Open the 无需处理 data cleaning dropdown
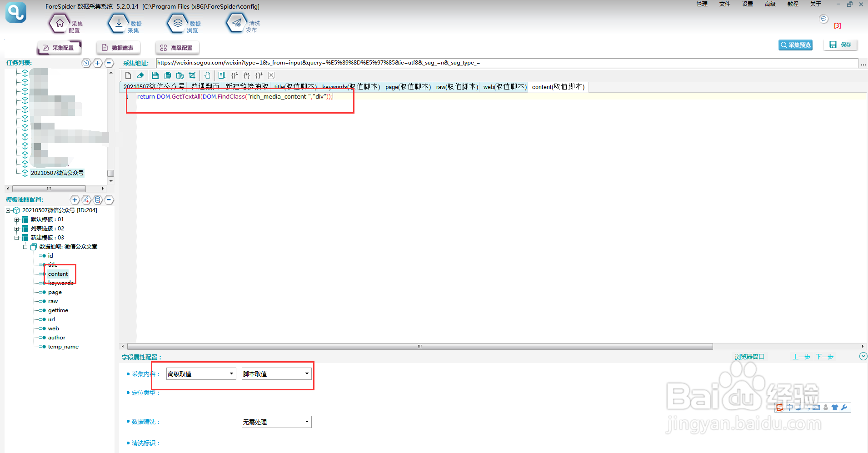 click(x=277, y=422)
